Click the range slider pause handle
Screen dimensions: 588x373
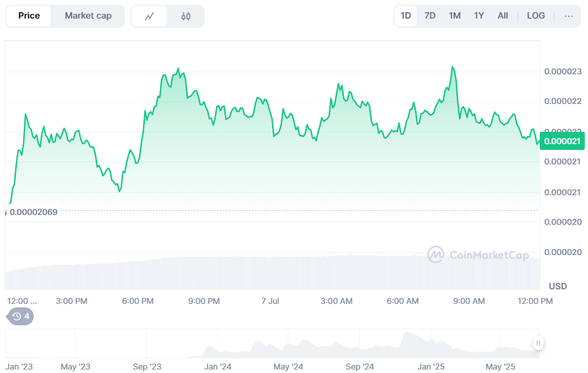pos(539,343)
